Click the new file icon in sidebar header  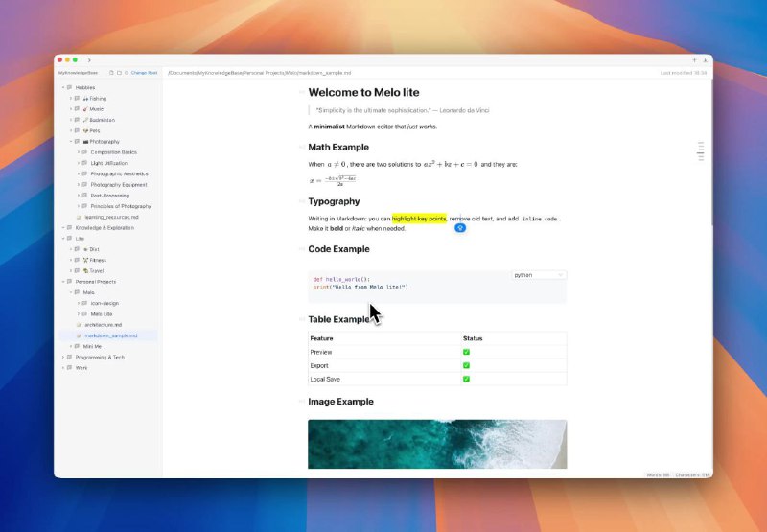coord(111,72)
